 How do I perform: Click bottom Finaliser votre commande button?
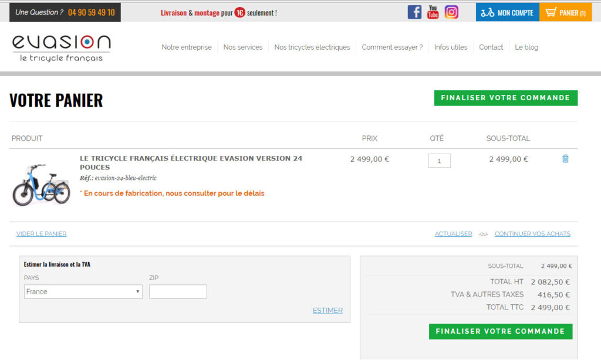coord(500,331)
